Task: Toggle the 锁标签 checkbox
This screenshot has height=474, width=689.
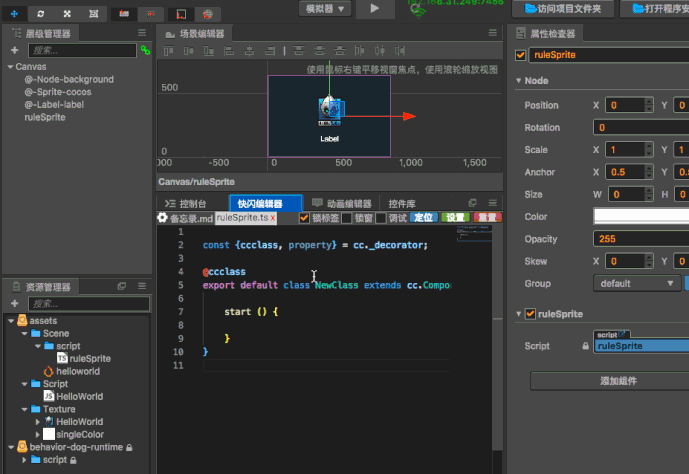Action: point(304,218)
